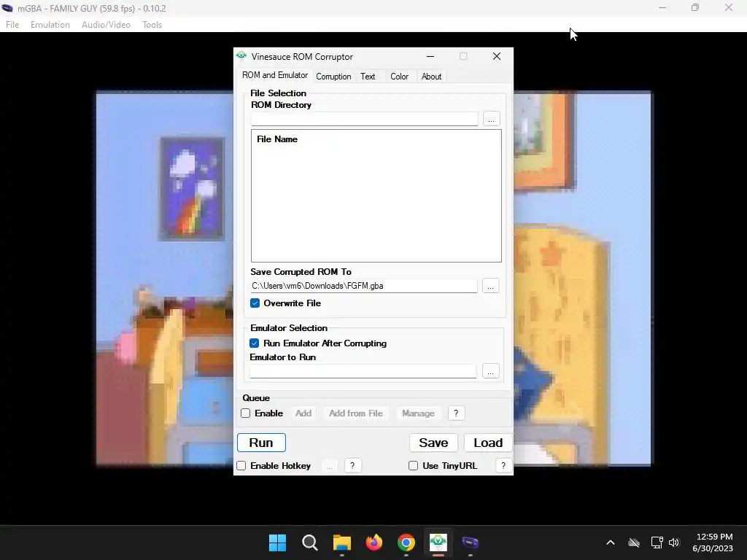The image size is (747, 560).
Task: Browse for corrupted ROM save location
Action: (491, 286)
